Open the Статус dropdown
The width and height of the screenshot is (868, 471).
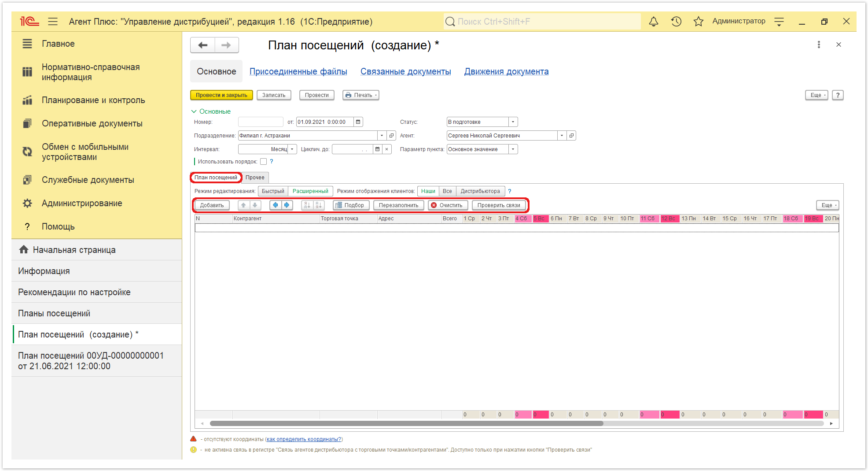(x=513, y=122)
